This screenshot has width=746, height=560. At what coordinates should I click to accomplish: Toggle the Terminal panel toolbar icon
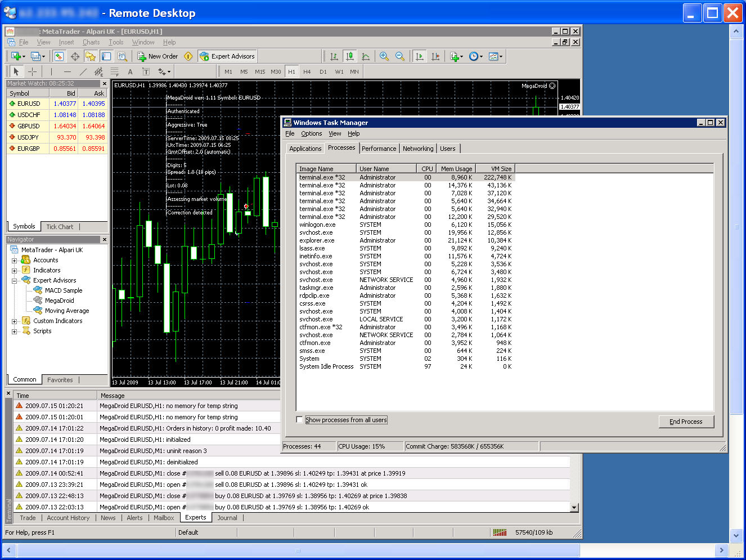[106, 56]
